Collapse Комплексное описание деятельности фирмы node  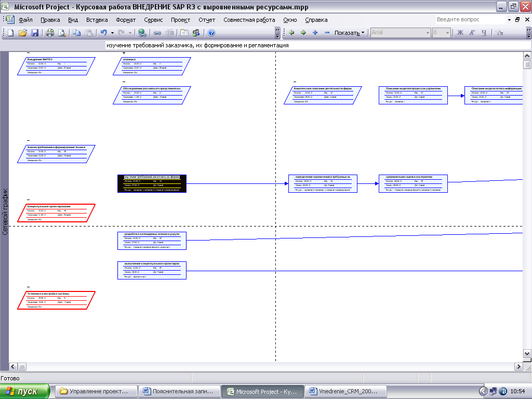coord(295,82)
